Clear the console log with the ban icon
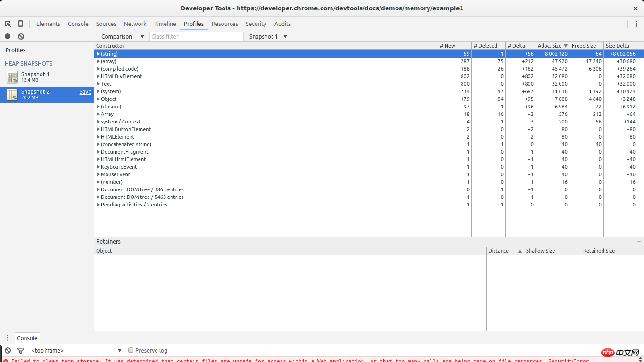The image size is (644, 362). pyautogui.click(x=8, y=350)
